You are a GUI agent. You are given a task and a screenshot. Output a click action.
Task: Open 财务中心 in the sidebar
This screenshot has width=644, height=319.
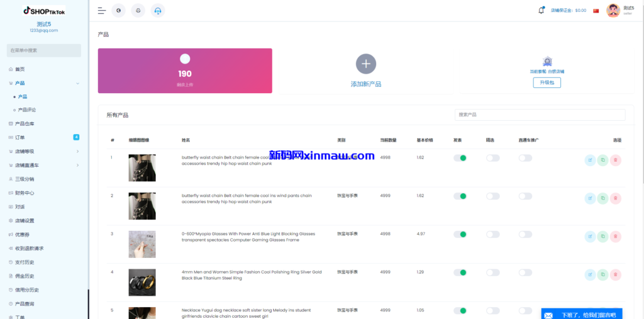pyautogui.click(x=25, y=193)
